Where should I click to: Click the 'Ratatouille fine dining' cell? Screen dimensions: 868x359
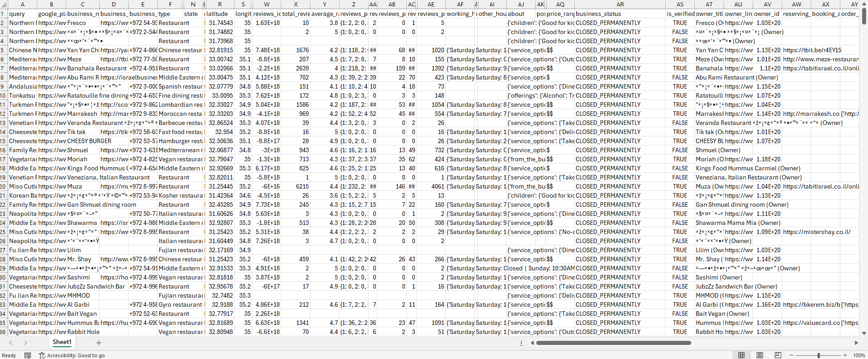(x=97, y=95)
